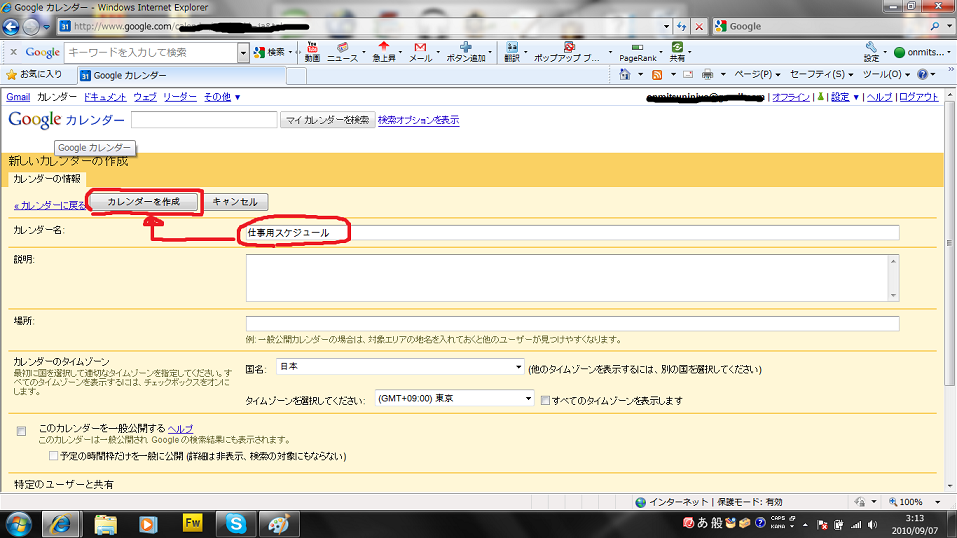
Task: Open the Windows Start orb
Action: coord(19,524)
